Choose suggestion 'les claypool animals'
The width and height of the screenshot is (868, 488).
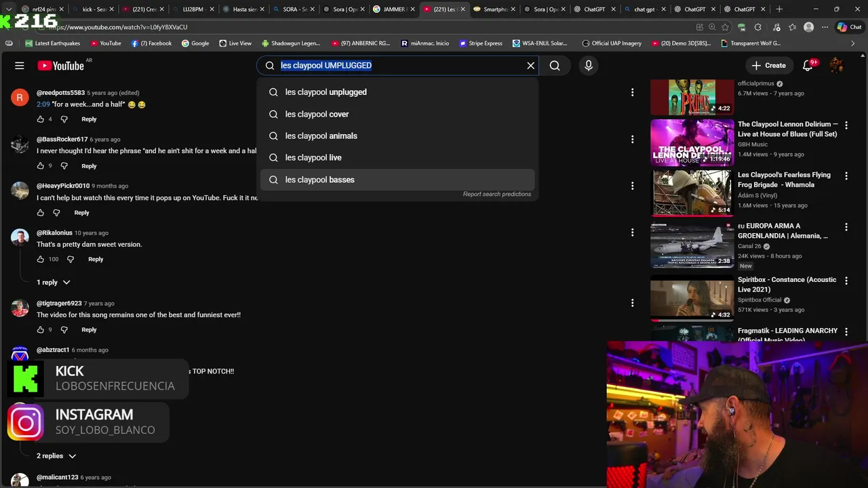[x=397, y=136]
